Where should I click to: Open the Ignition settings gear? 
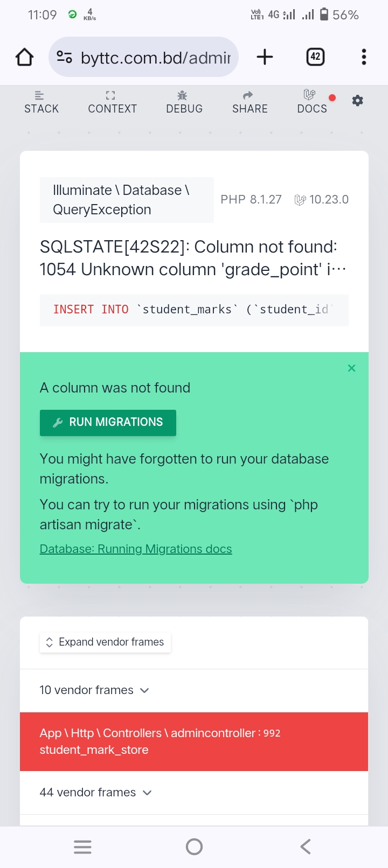pos(357,101)
